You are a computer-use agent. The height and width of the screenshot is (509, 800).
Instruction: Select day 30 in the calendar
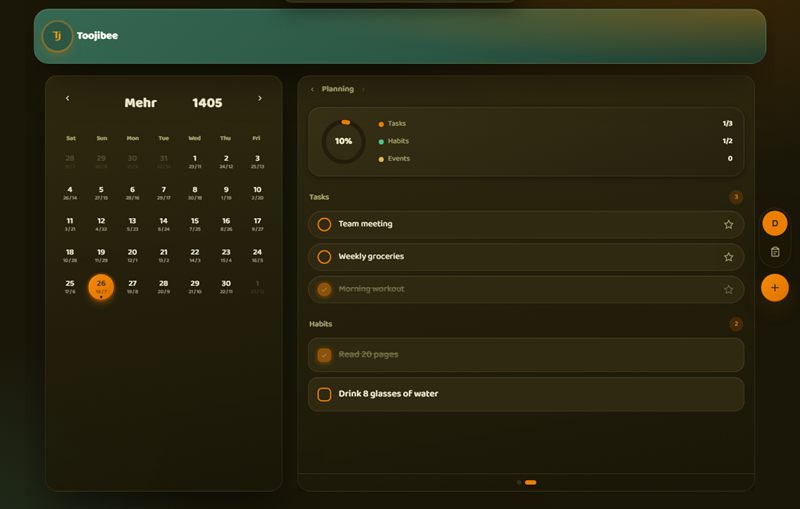[x=226, y=287]
